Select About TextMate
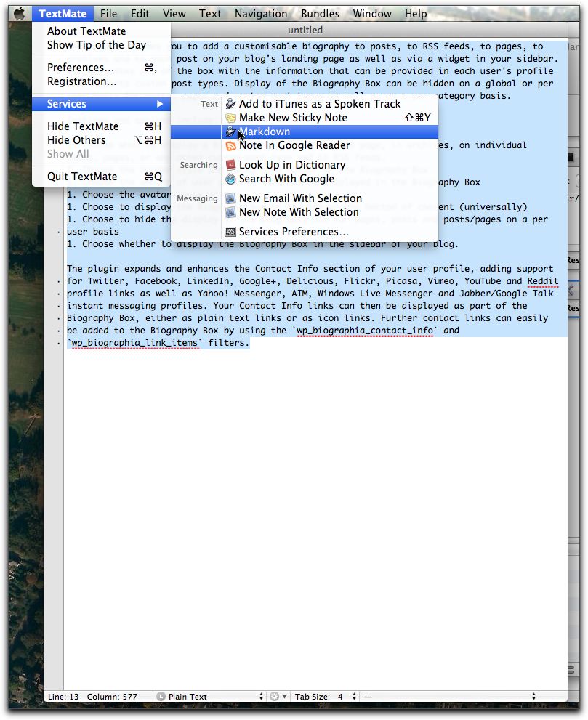Screen dimensions: 588x720 [101, 31]
